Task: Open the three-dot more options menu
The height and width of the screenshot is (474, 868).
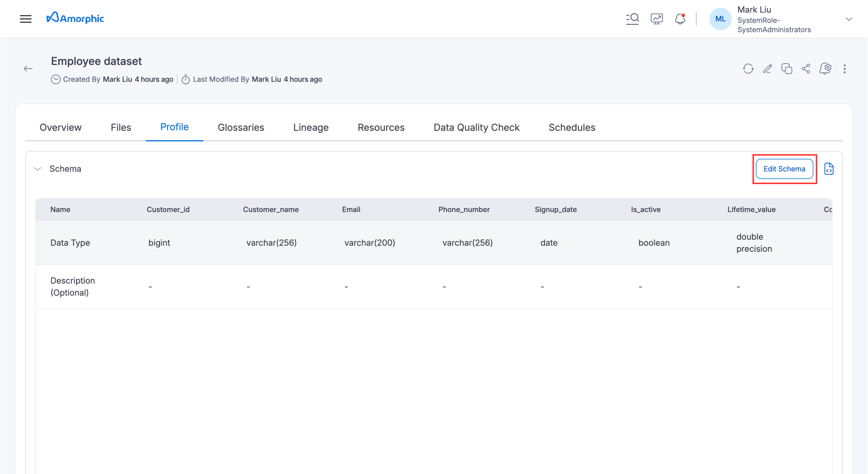Action: [x=844, y=69]
